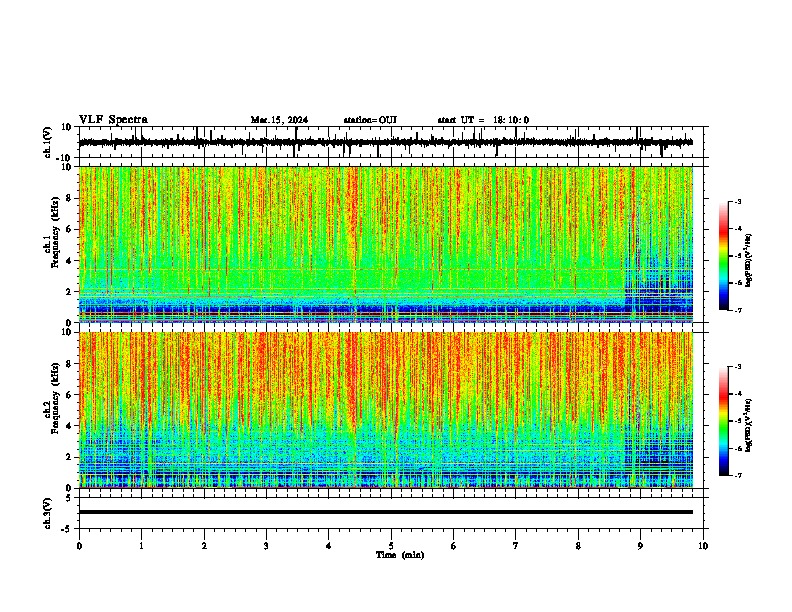Click the ch.1 voltage waveform trace
792x612 pixels.
pyautogui.click(x=386, y=142)
